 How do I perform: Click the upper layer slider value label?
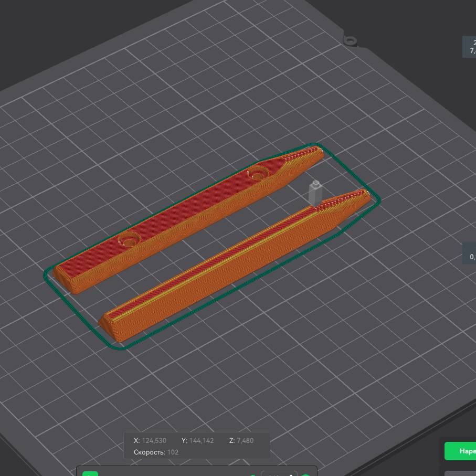(x=469, y=47)
